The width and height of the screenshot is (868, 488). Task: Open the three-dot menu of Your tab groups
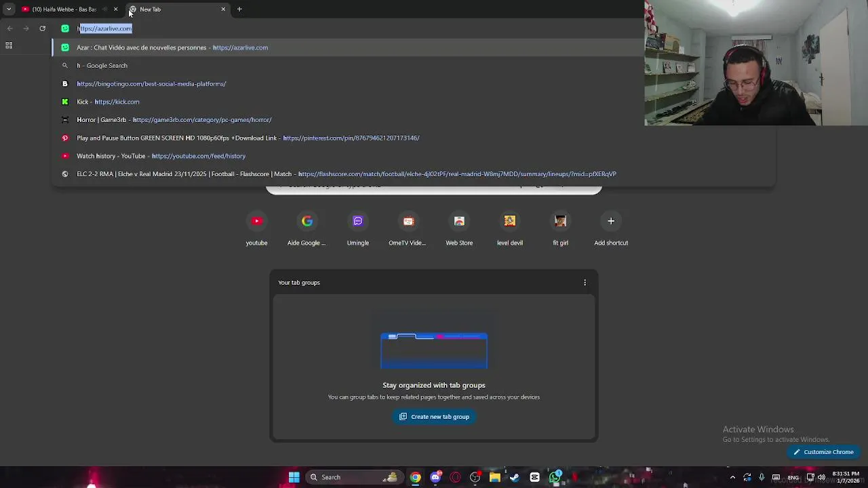585,283
